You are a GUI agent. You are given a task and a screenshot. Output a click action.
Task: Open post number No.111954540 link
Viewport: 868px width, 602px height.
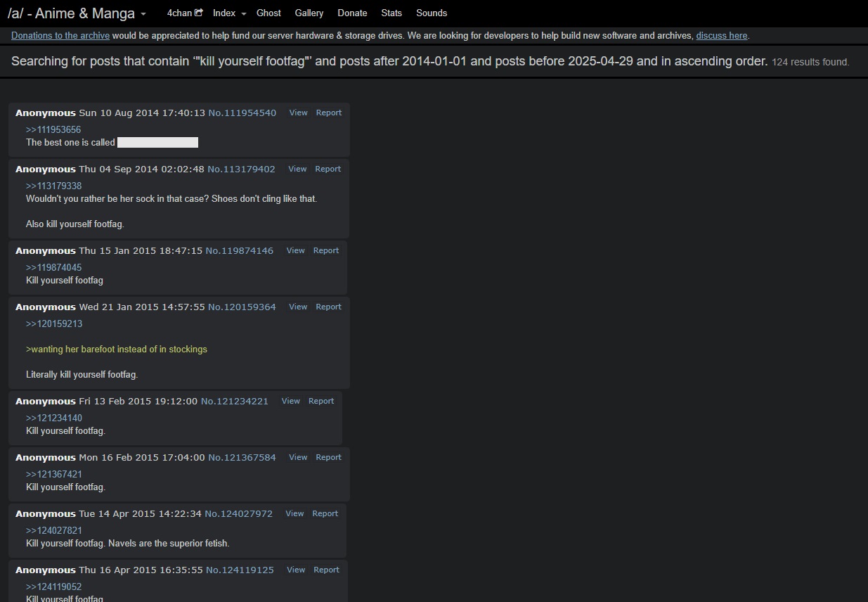[242, 113]
